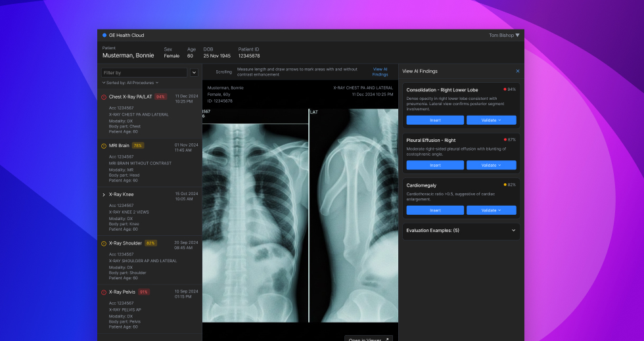Click the 94% badge on Chest X-Ray
The image size is (644, 341).
[160, 97]
